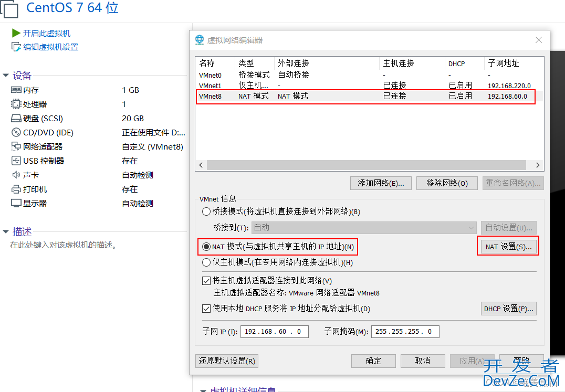Viewport: 565px width, 392px height.
Task: Expand the VM details section at bottom
Action: [x=203, y=390]
